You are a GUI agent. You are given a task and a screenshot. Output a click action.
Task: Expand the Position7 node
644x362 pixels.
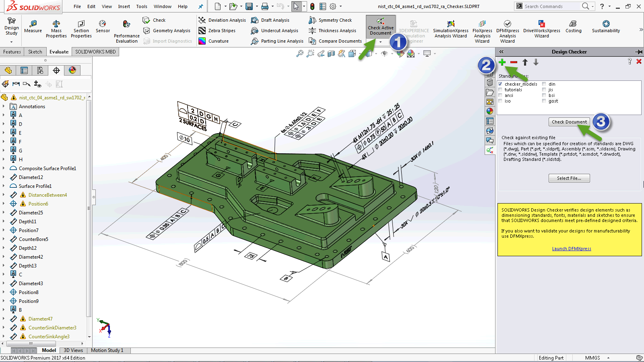point(4,230)
